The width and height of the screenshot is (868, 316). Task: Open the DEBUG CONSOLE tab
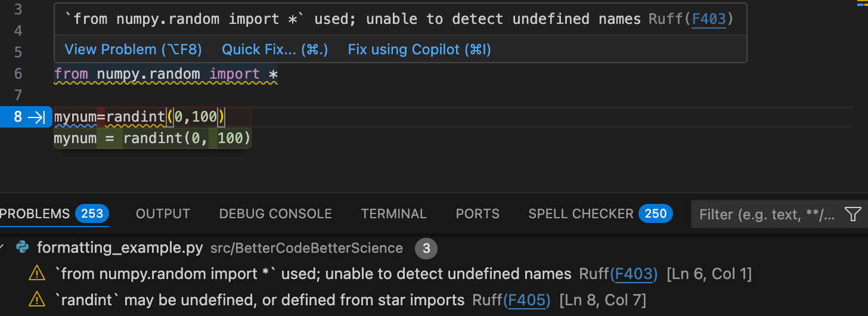tap(275, 214)
